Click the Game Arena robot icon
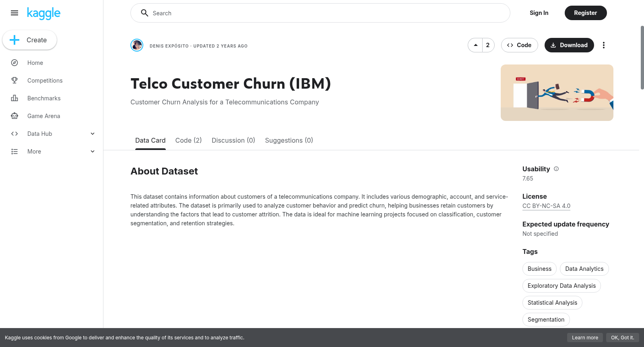644x347 pixels. 14,116
